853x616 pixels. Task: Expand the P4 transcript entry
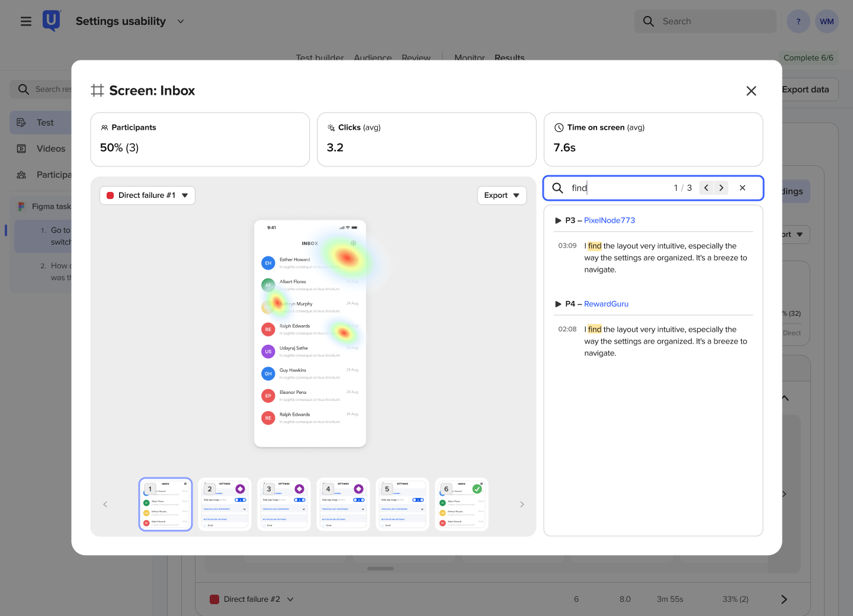click(558, 304)
